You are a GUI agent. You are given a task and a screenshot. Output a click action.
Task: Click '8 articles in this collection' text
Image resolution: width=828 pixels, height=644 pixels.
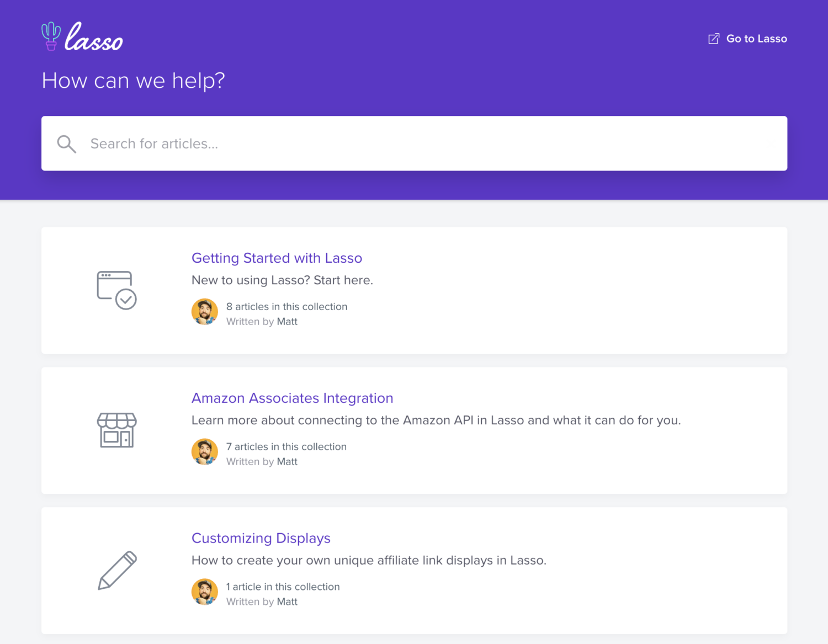point(286,306)
